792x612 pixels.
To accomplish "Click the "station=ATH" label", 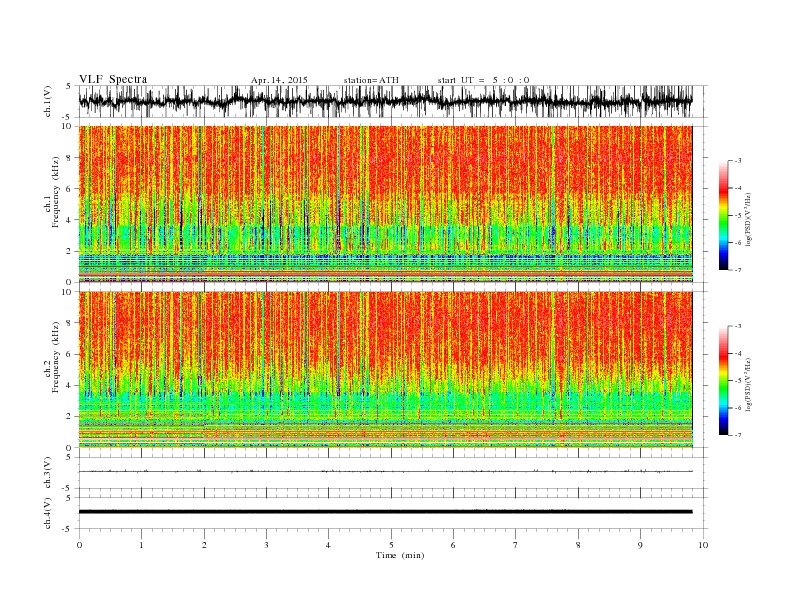I will click(371, 80).
